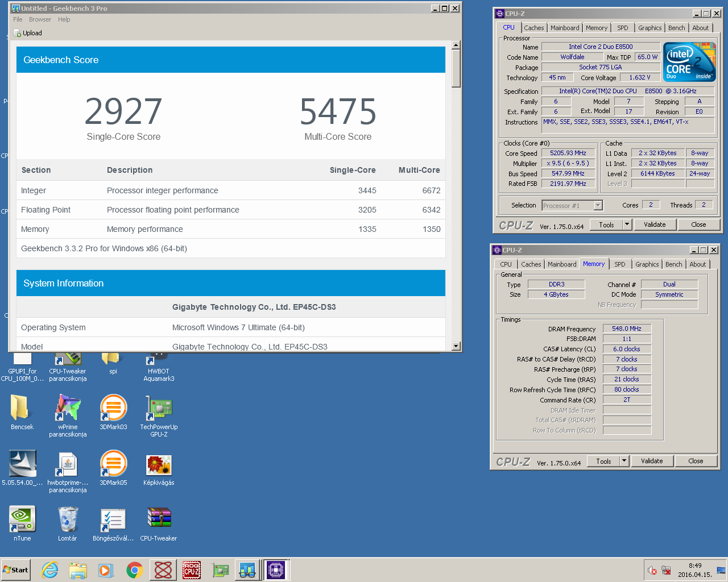Select the Lomtár recycle bin icon
The height and width of the screenshot is (582, 728).
68,523
